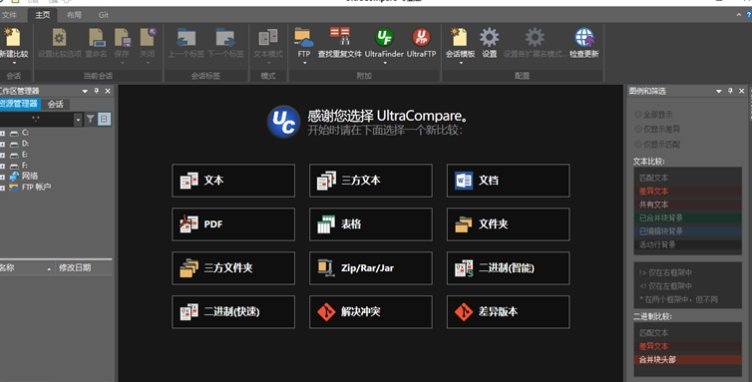Open the 工作区管理器 panel menu arrow
The image size is (752, 382).
[x=85, y=91]
